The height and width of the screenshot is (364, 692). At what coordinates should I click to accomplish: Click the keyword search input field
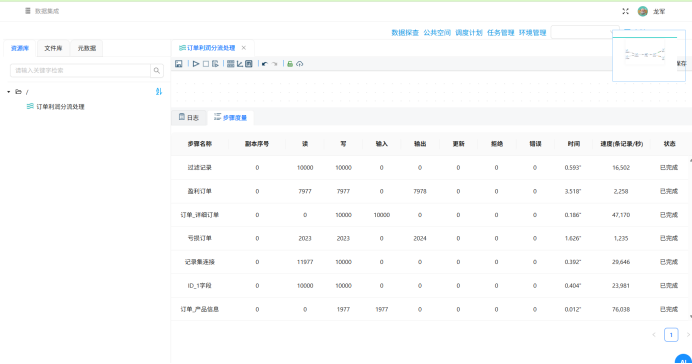coord(80,71)
